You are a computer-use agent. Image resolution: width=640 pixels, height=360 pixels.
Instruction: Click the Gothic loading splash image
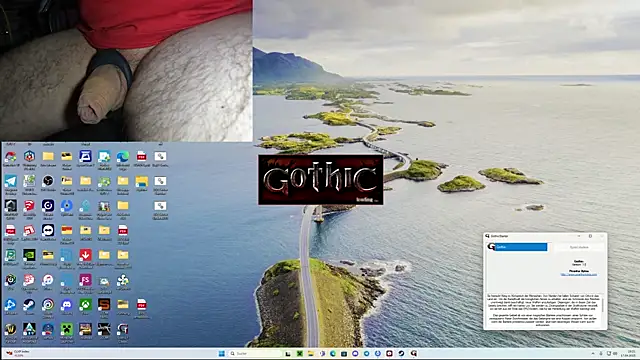(x=320, y=180)
